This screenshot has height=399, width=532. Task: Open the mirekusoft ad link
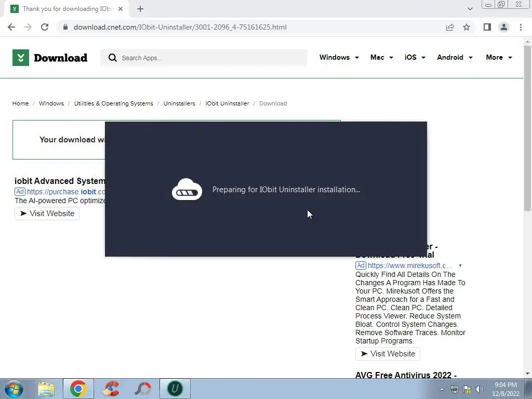pos(410,265)
